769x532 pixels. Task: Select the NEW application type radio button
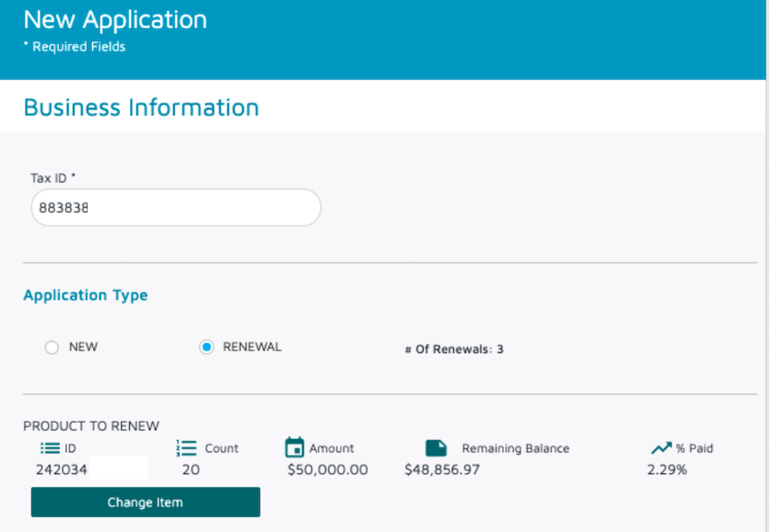[x=52, y=347]
